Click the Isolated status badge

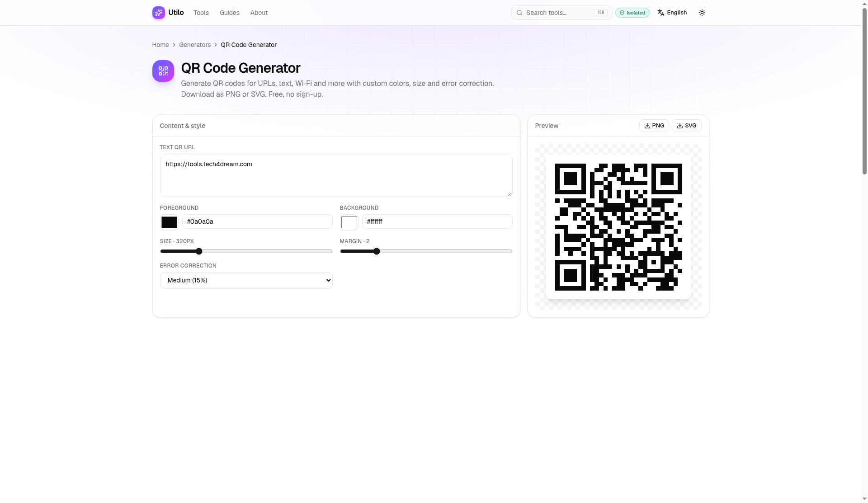pyautogui.click(x=632, y=13)
